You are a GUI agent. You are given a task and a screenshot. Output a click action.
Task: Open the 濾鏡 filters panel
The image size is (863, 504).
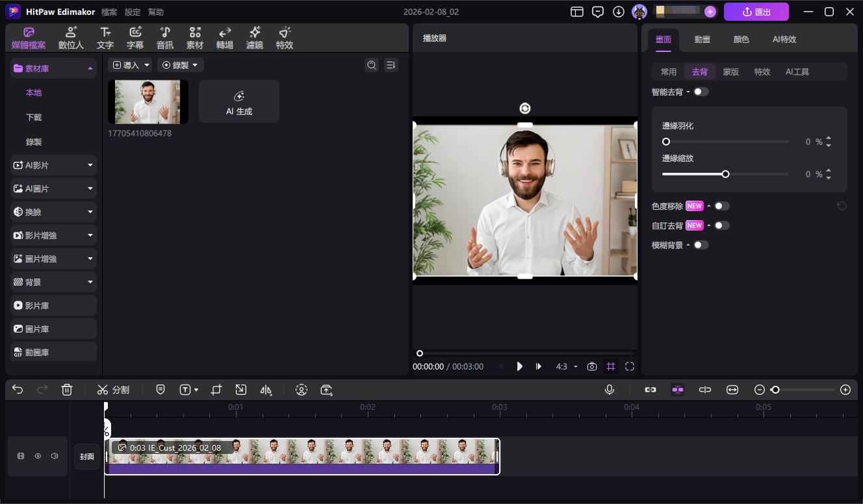click(x=254, y=37)
